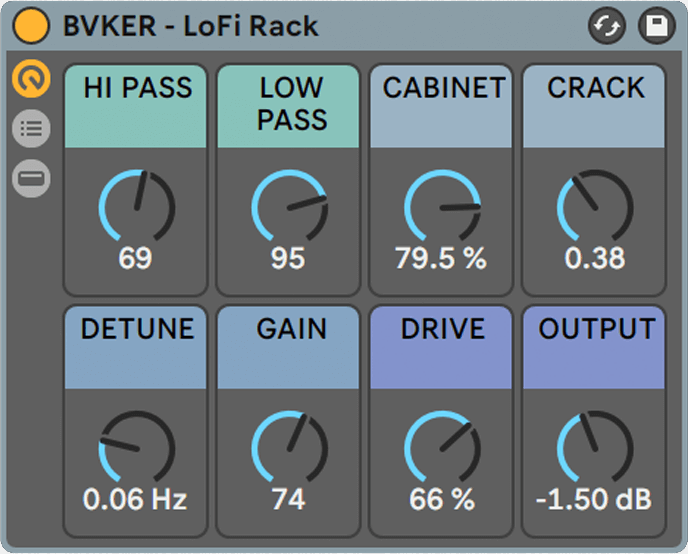The width and height of the screenshot is (688, 554).
Task: Click the OUTPUT macro knob
Action: pyautogui.click(x=595, y=447)
